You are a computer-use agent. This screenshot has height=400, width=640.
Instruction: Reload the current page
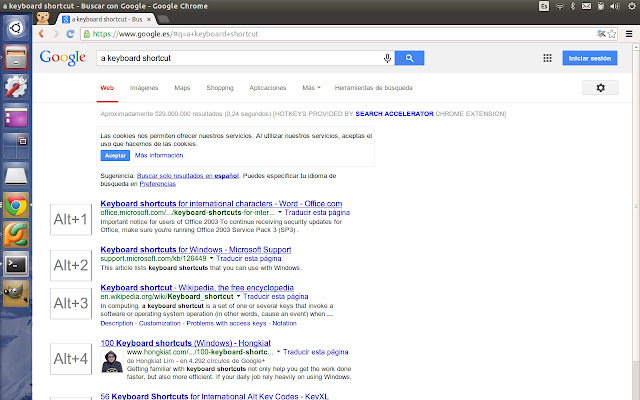(x=70, y=34)
